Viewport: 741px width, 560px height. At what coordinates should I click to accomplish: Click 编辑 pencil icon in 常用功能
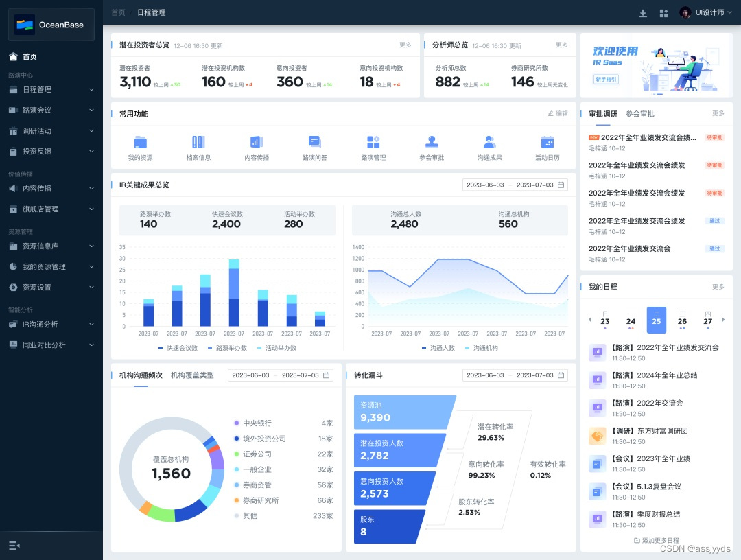(x=550, y=113)
